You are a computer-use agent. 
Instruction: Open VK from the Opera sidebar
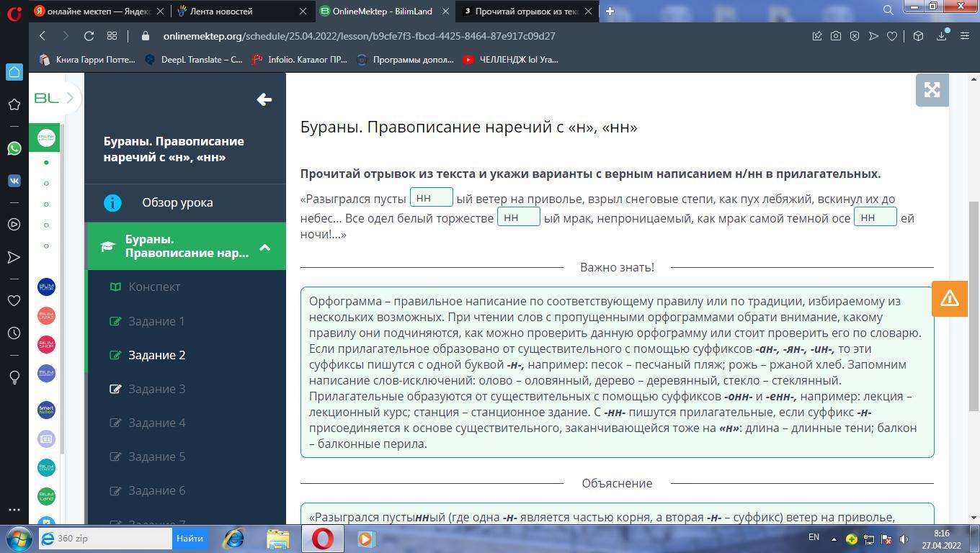point(14,181)
